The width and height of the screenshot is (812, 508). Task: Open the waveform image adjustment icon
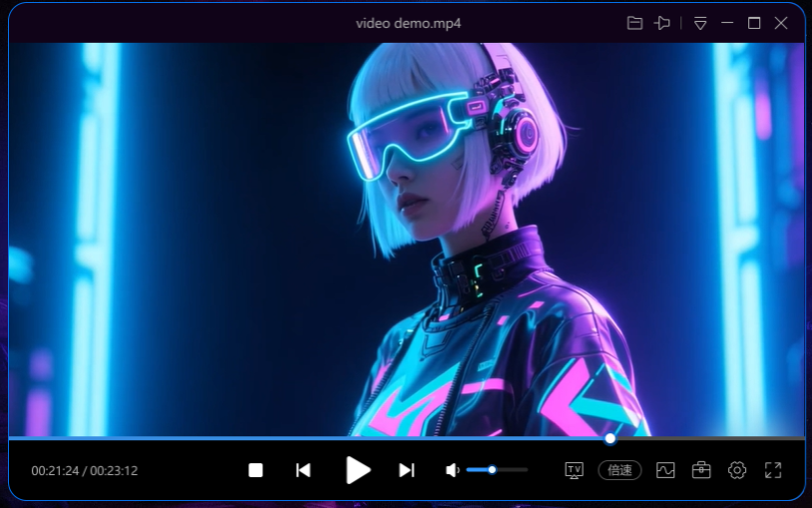tap(665, 470)
